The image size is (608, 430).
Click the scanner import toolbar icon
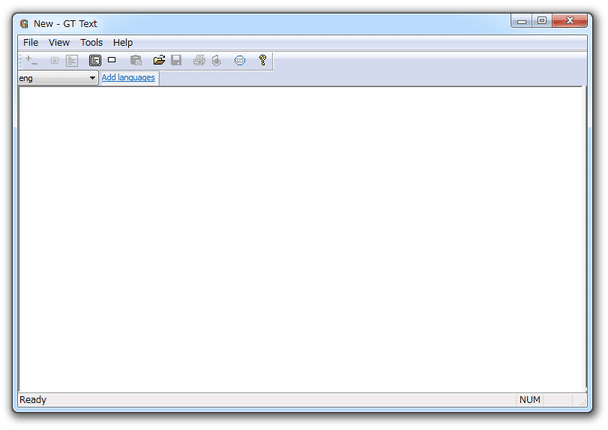coord(217,60)
